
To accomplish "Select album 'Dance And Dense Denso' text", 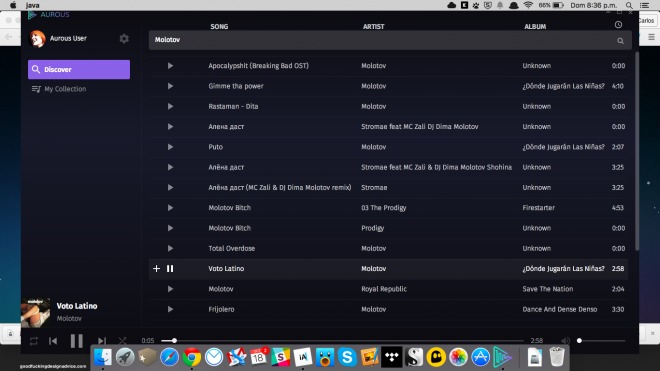I will click(560, 309).
